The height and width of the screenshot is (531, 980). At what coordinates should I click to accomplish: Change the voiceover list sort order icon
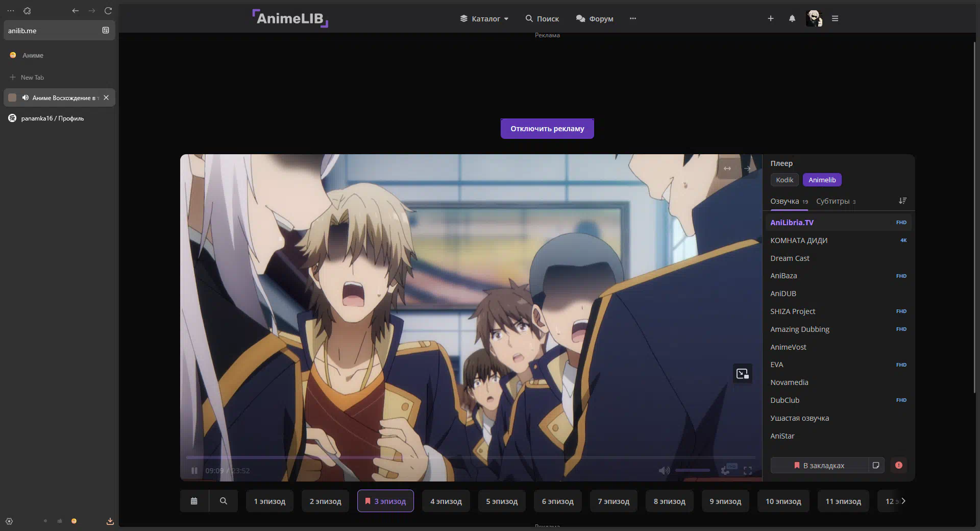902,201
